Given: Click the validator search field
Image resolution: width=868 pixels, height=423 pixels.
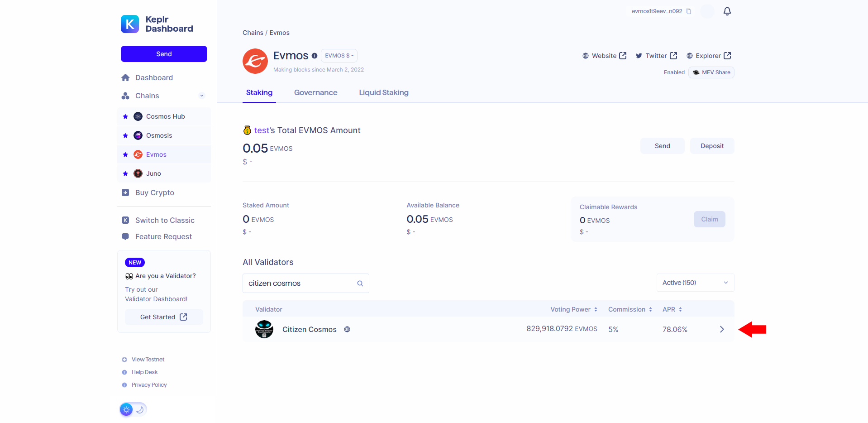Looking at the screenshot, I should (x=306, y=284).
